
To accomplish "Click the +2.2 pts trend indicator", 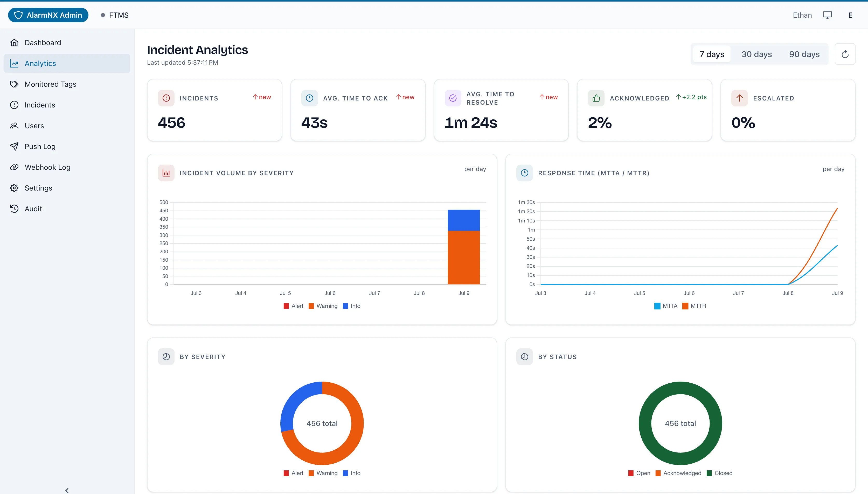I will pos(691,97).
